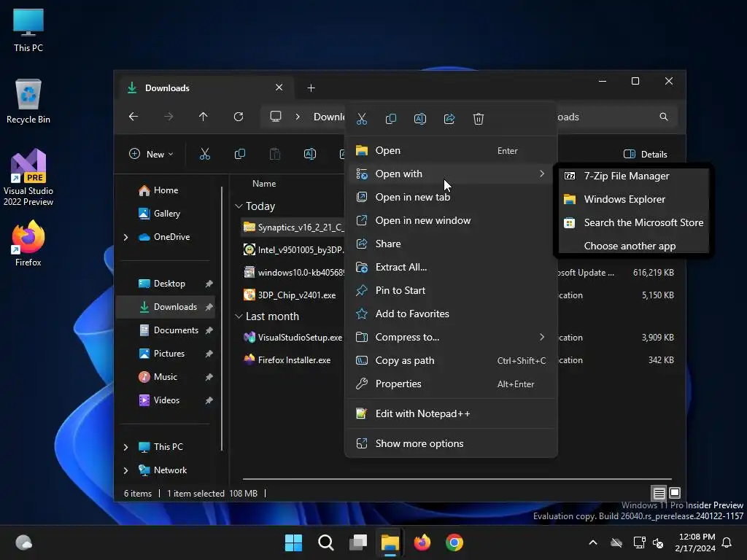Select Videos in navigation pane

[x=166, y=400]
